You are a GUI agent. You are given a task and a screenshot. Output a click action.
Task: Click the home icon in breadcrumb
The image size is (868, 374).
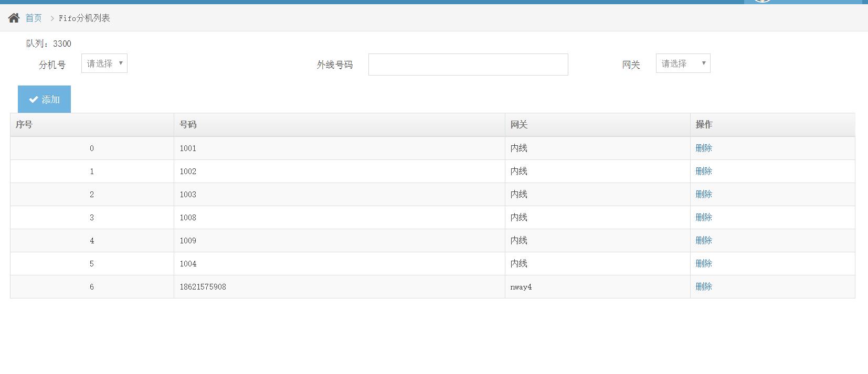(14, 18)
